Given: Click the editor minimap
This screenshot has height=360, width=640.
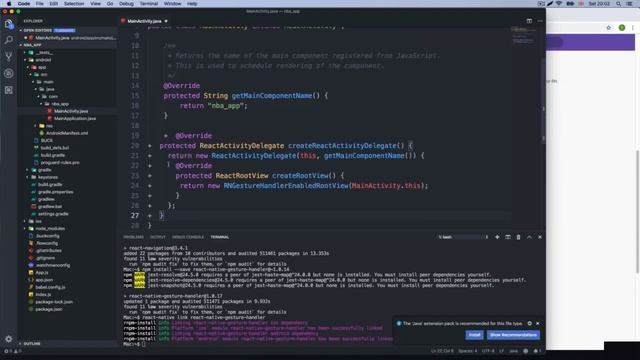Looking at the screenshot, I should (523, 37).
